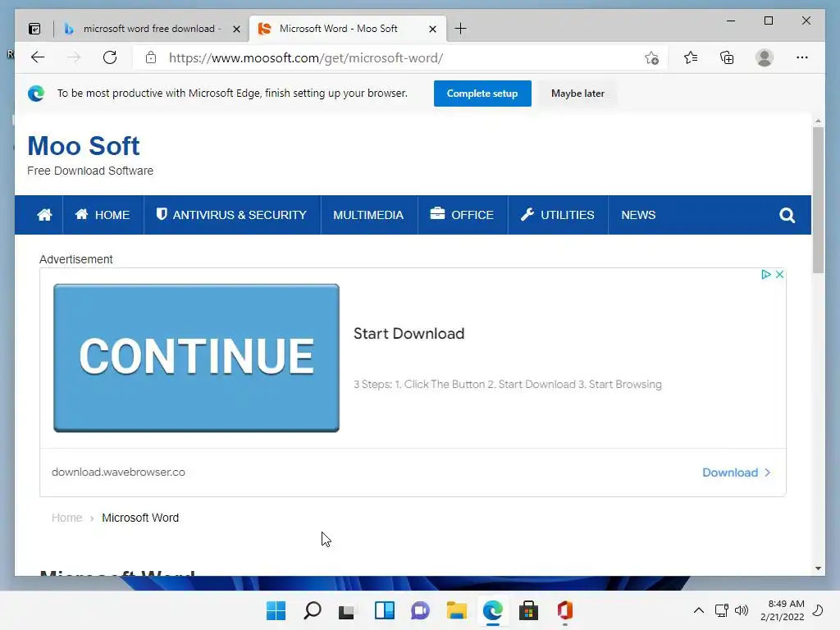The height and width of the screenshot is (630, 840).
Task: Click the Microsoft Word breadcrumb text
Action: click(x=140, y=518)
